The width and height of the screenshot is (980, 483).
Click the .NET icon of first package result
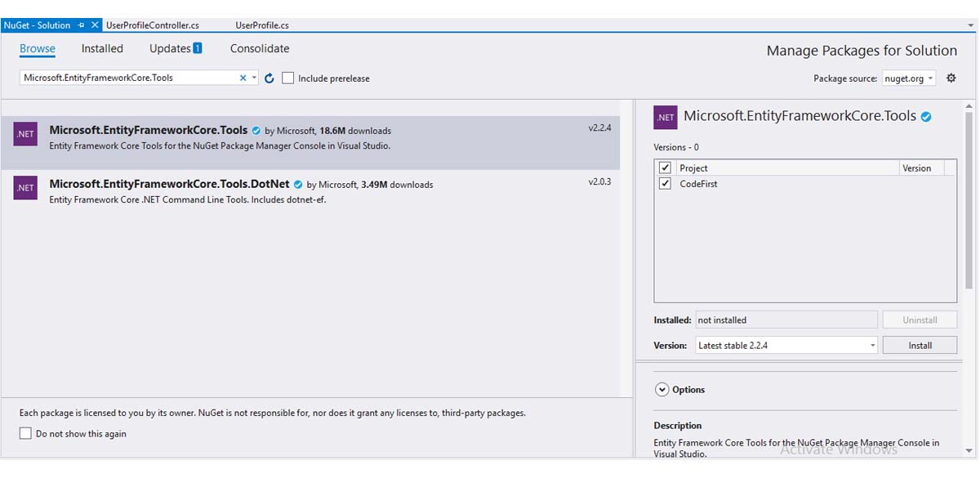click(x=25, y=134)
